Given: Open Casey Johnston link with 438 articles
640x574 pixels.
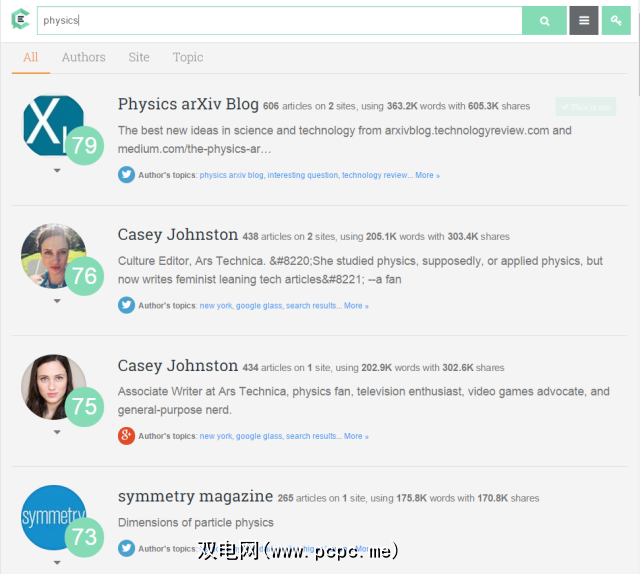Looking at the screenshot, I should pyautogui.click(x=178, y=235).
